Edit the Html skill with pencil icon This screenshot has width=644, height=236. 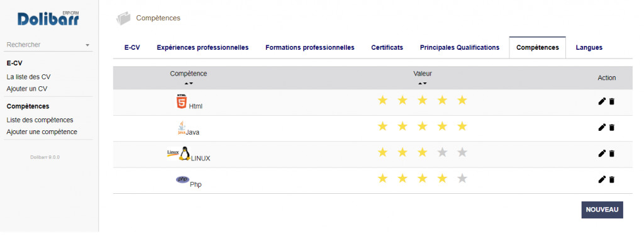[x=602, y=101]
